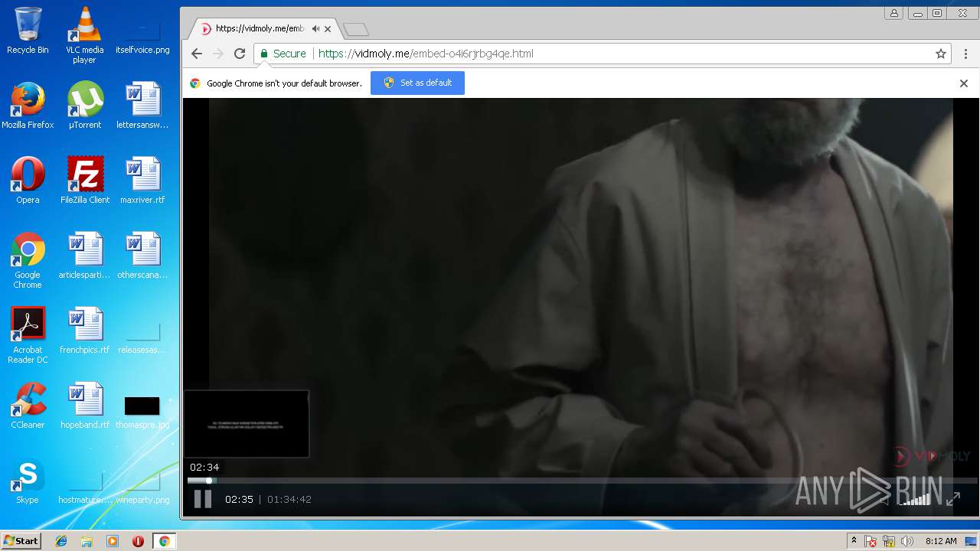Select FileZilla Client shortcut
Screen dimensions: 980x551
(x=84, y=181)
